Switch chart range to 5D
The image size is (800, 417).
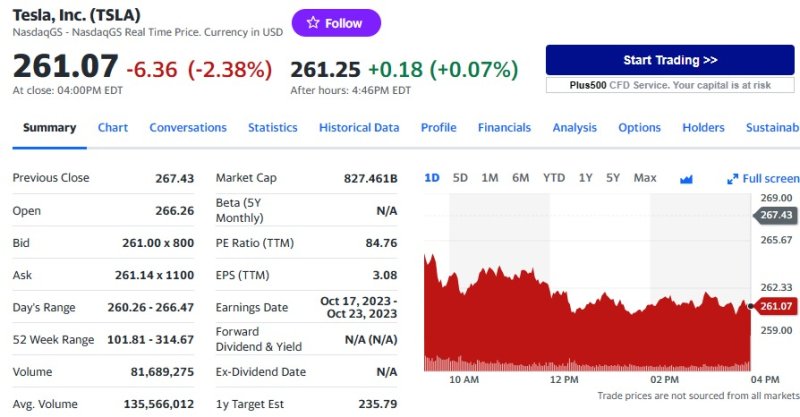460,178
